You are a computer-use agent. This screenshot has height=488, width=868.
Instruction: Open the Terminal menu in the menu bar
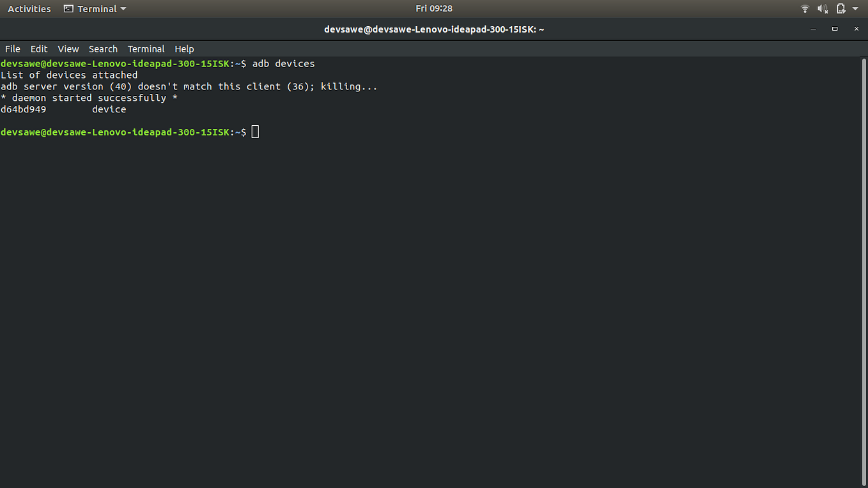point(146,49)
